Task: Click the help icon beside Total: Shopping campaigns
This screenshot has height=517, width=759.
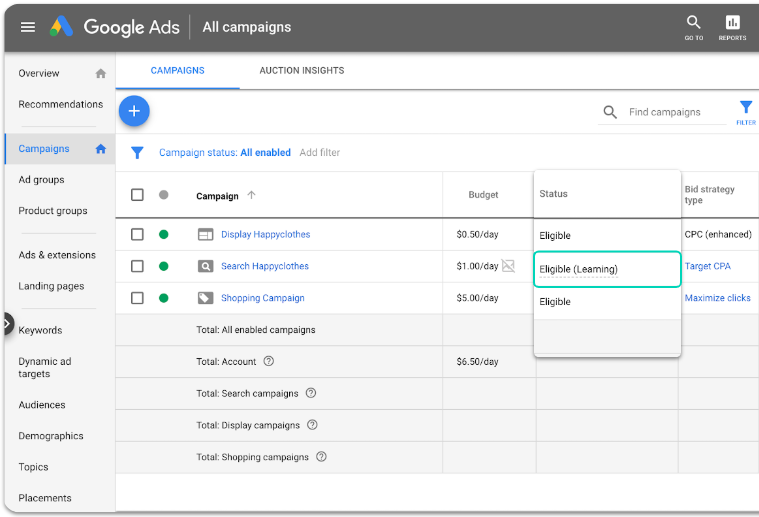Action: (321, 457)
